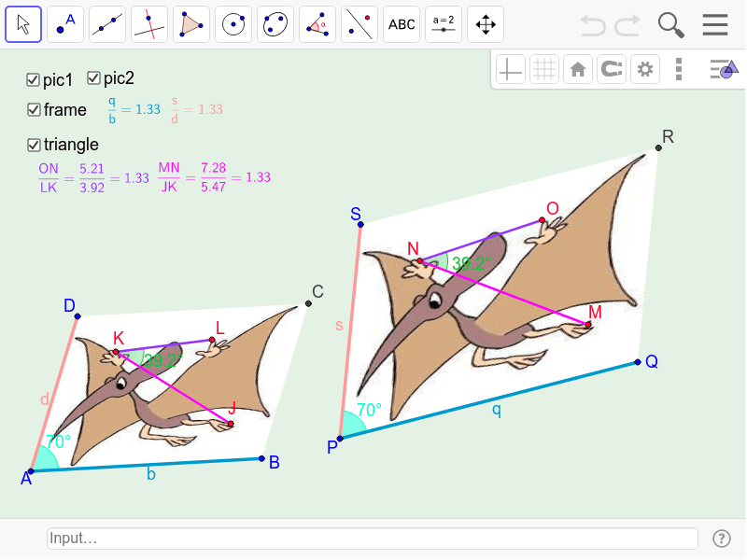Click point P
Viewport: 747px width, 560px height.
(x=340, y=439)
